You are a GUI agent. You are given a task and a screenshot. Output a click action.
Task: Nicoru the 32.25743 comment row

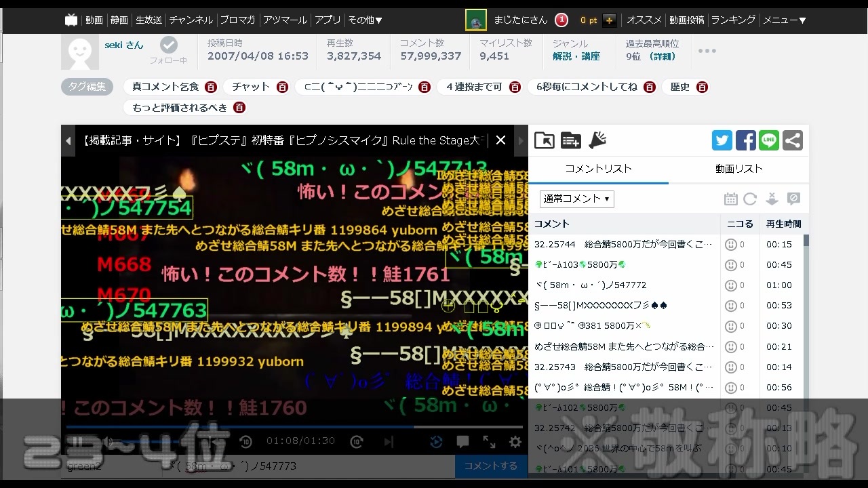(x=731, y=367)
